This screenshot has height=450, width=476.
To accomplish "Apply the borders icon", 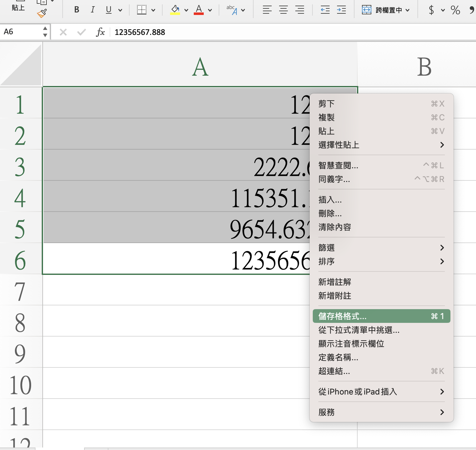I will coord(142,10).
